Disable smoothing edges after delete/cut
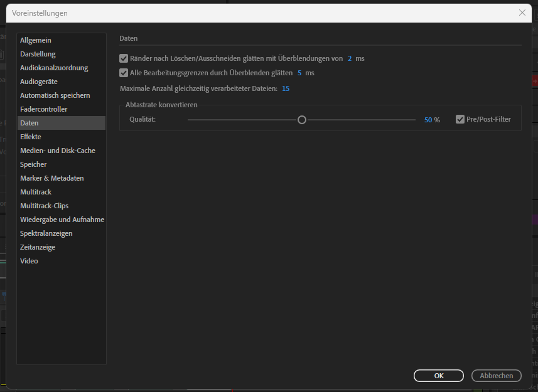 coord(124,58)
